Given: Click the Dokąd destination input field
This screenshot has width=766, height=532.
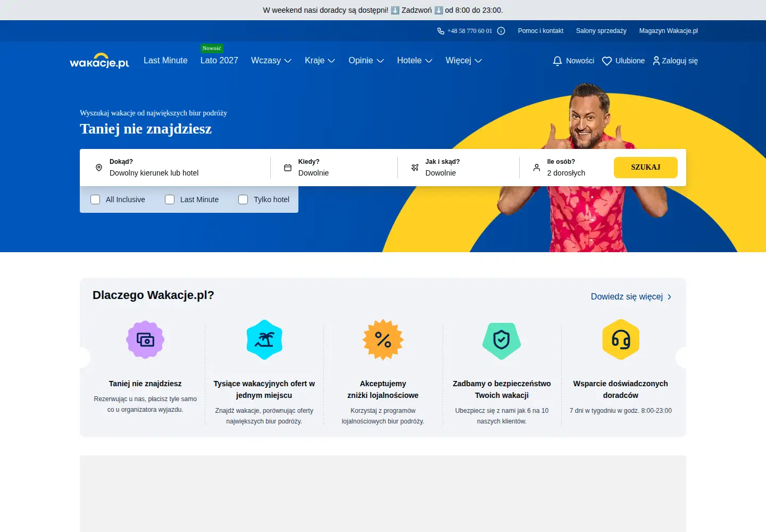Looking at the screenshot, I should click(175, 168).
